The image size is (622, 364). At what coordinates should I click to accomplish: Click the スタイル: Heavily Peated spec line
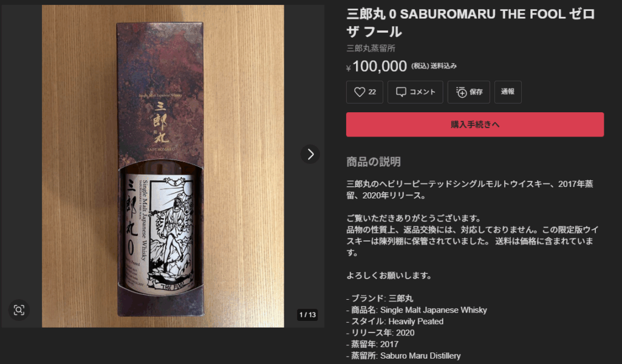tap(395, 321)
